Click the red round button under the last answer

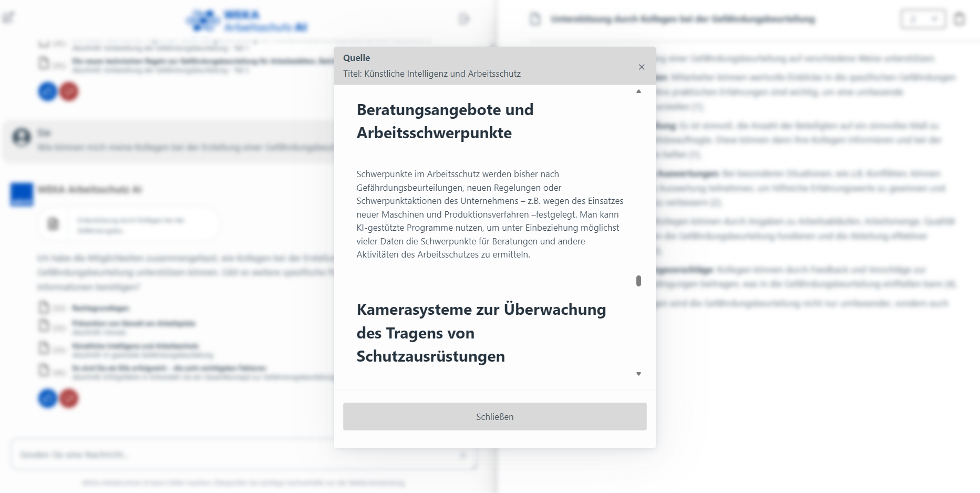(x=69, y=398)
